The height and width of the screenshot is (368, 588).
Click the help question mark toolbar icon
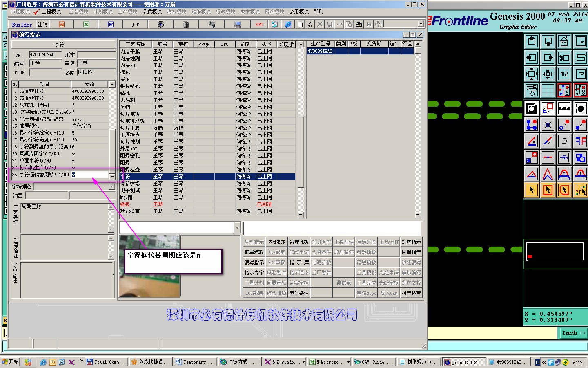click(x=379, y=25)
